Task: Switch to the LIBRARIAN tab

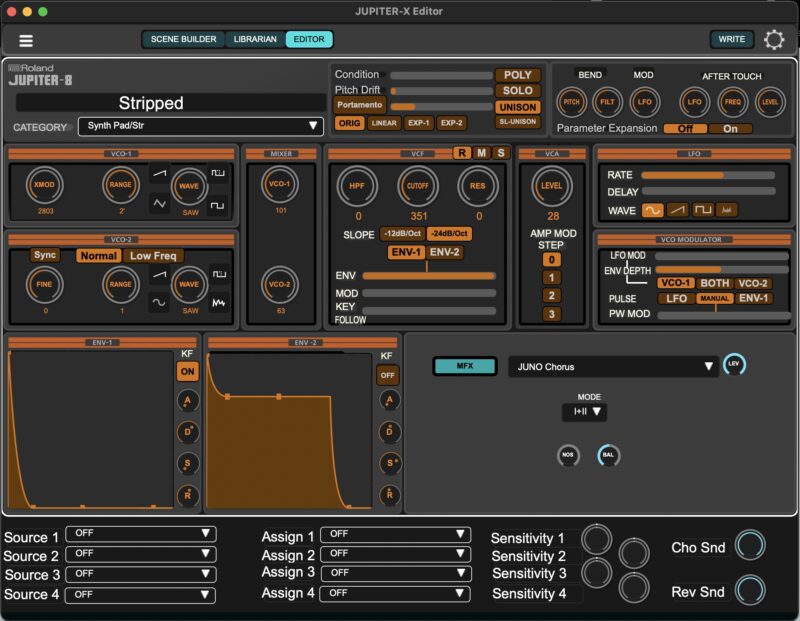Action: 255,39
